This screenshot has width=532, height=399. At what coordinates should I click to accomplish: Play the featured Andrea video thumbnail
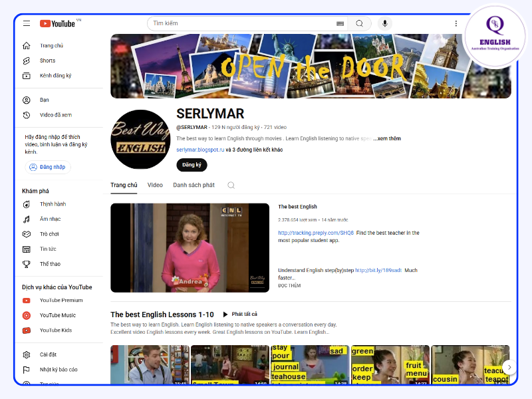[x=190, y=247]
